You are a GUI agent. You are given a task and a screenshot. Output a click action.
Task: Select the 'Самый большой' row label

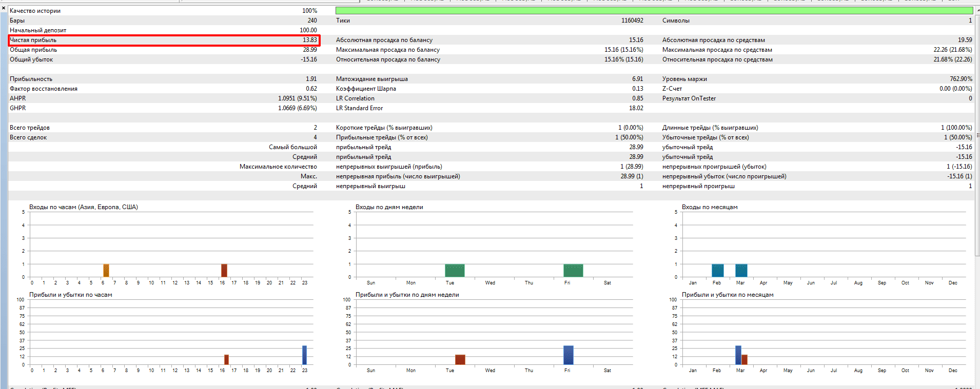(x=293, y=147)
